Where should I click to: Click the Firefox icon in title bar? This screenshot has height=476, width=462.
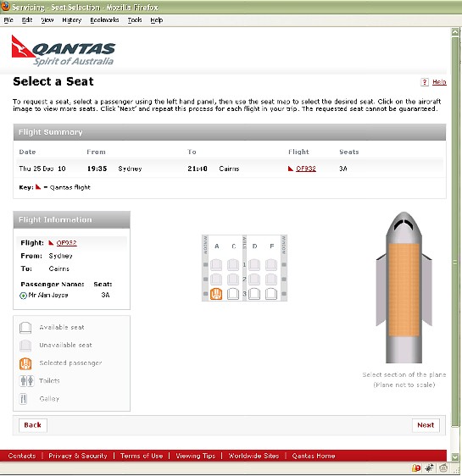[5, 7]
